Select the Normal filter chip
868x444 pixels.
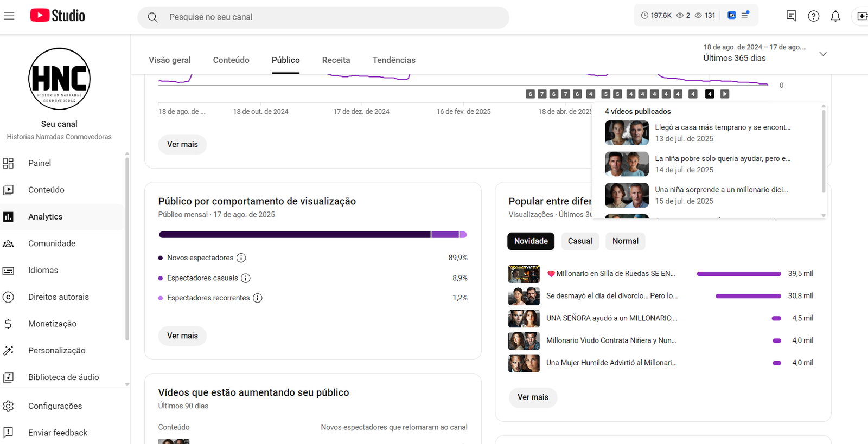coord(626,241)
